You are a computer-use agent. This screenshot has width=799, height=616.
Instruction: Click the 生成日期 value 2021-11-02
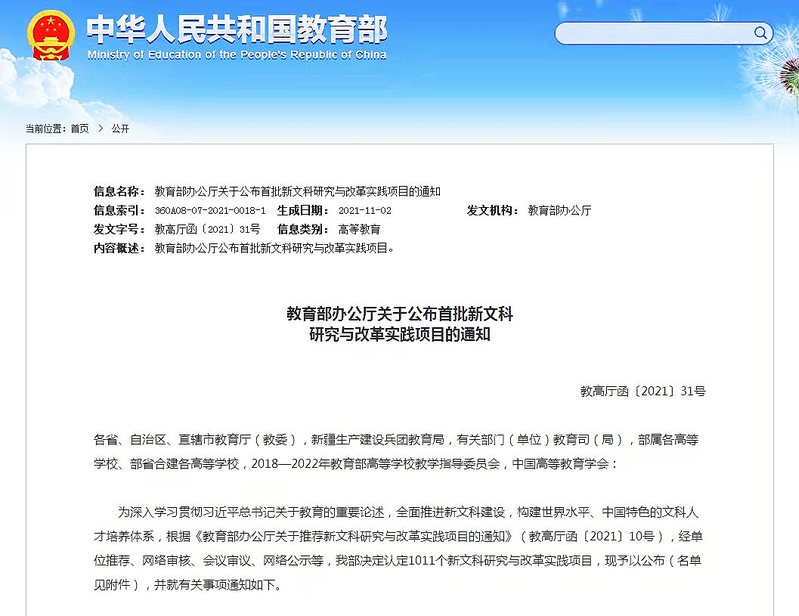pos(364,210)
